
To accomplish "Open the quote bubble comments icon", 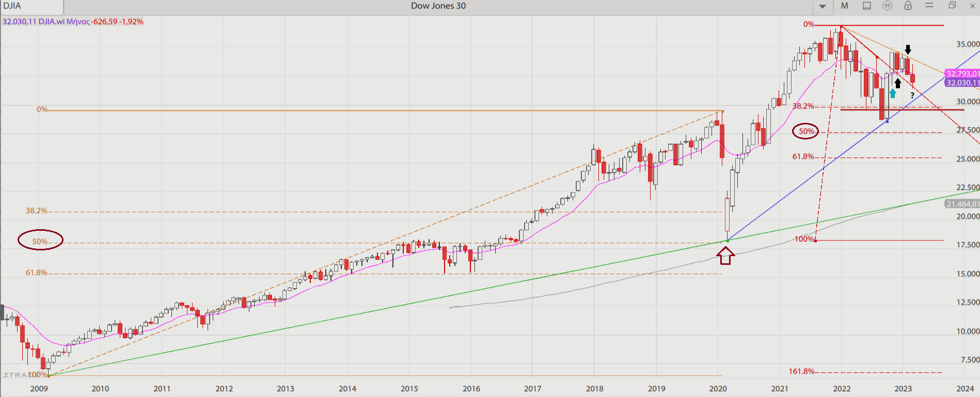I will pos(888,6).
